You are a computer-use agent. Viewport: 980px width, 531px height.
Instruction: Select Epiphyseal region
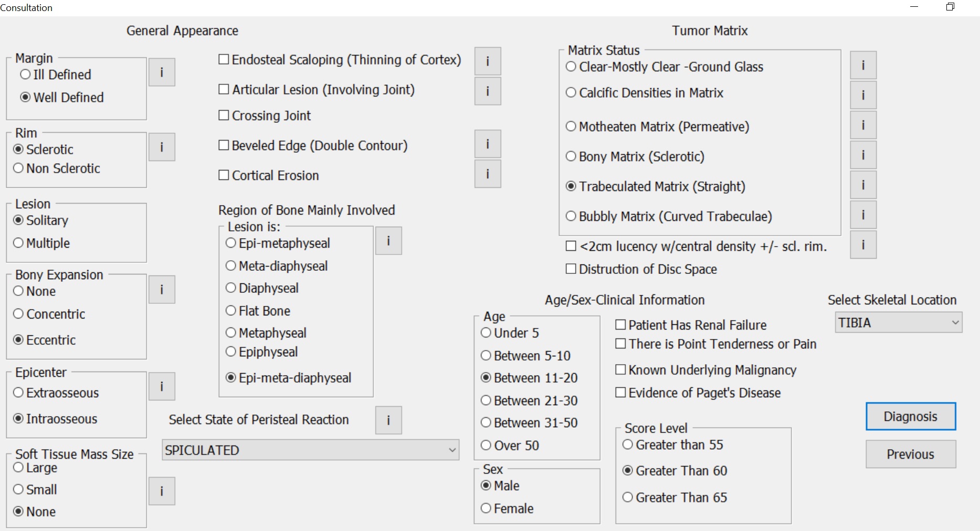[261, 352]
